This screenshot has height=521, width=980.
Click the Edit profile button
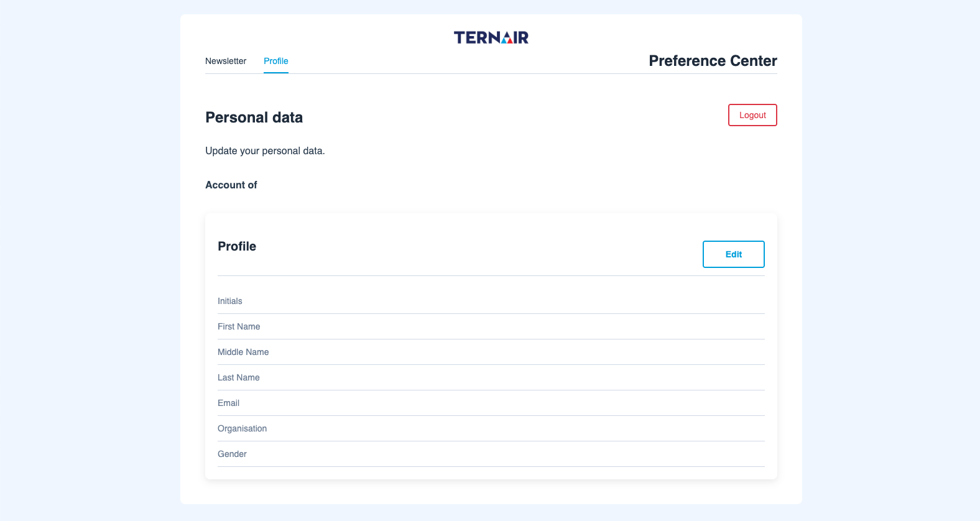point(733,254)
